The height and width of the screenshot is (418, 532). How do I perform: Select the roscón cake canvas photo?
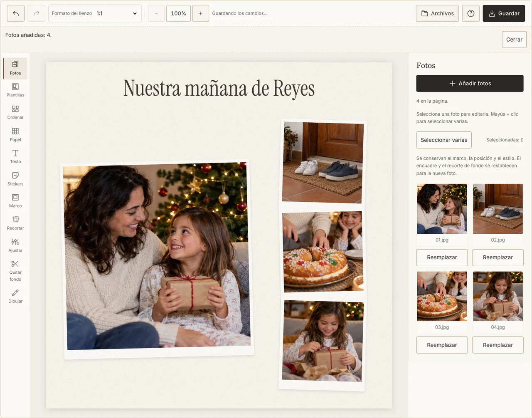(x=323, y=251)
